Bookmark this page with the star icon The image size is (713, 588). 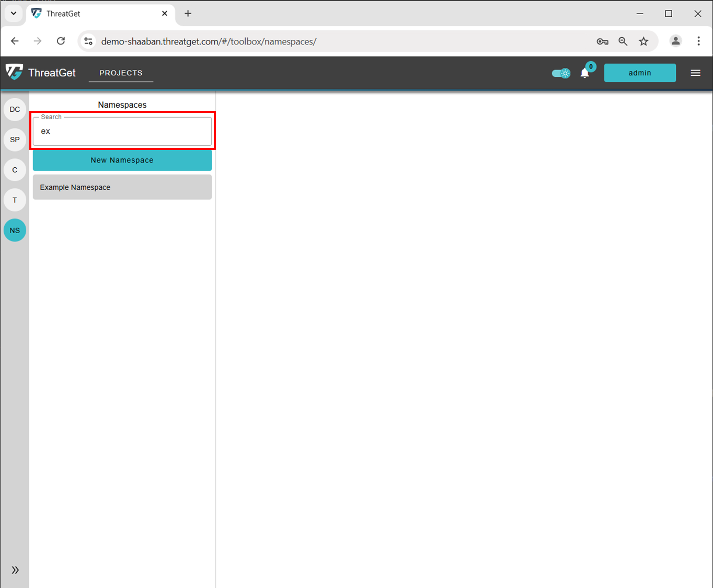click(x=643, y=41)
